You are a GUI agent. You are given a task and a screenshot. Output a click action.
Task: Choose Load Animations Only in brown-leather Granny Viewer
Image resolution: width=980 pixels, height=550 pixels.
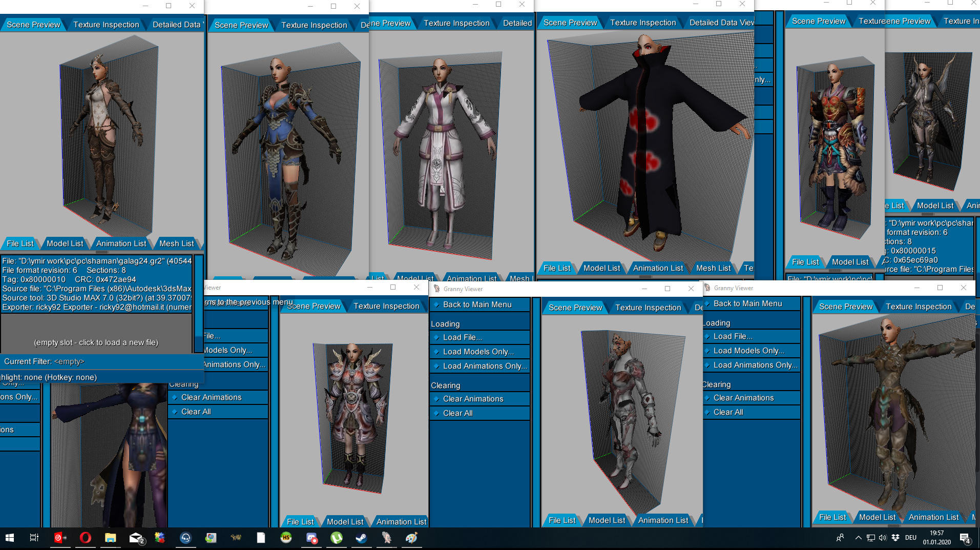coord(752,365)
